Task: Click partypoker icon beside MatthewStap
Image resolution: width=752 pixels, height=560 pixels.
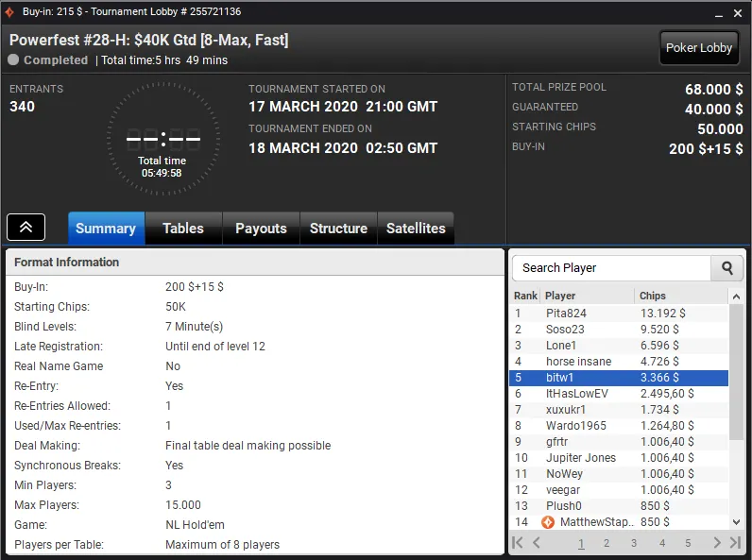Action: click(x=548, y=521)
